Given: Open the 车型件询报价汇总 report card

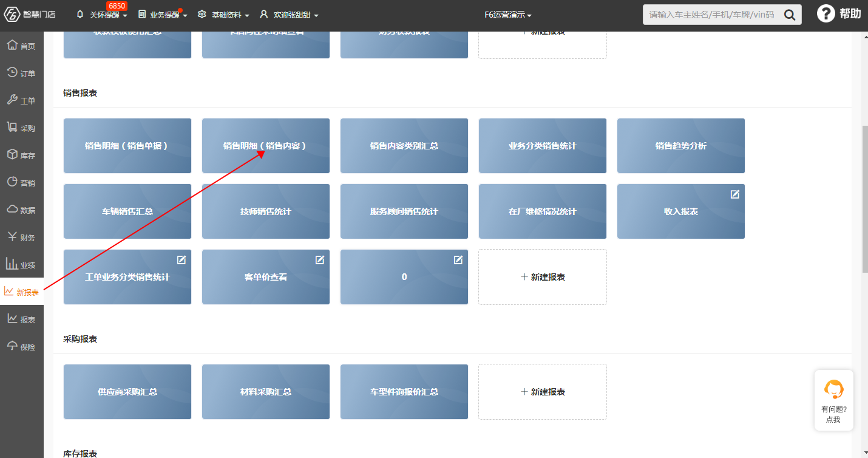Looking at the screenshot, I should pyautogui.click(x=404, y=392).
